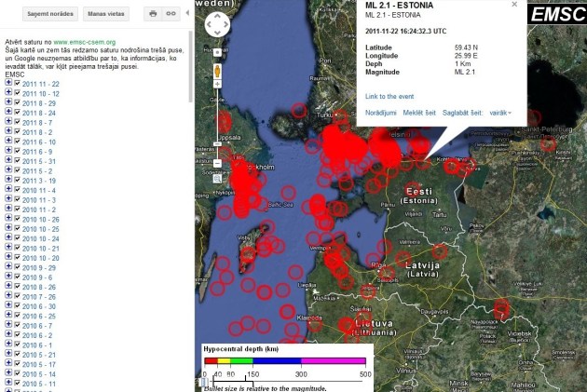This screenshot has width=587, height=392.
Task: Pan the map up with the arrow control
Action: click(218, 18)
